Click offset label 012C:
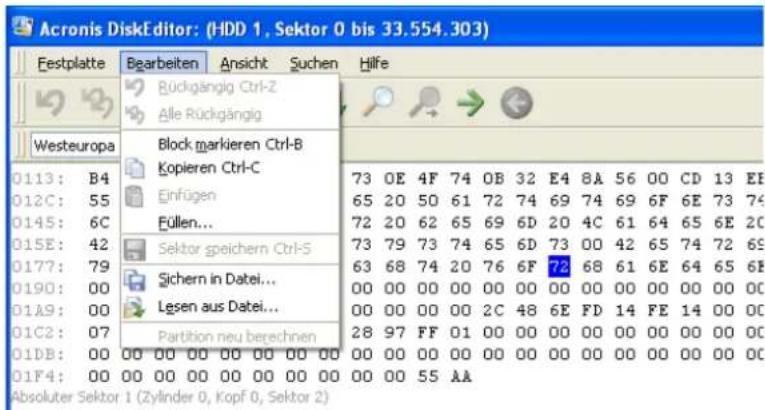This screenshot has width=765, height=410. point(38,201)
